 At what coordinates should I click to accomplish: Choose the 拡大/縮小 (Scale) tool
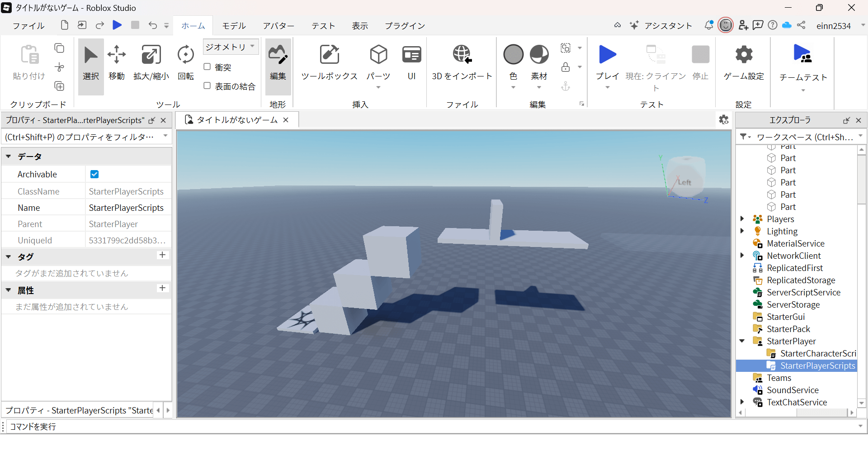151,63
